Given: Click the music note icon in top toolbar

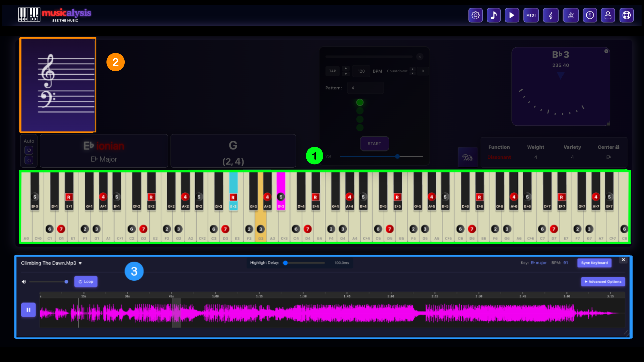Looking at the screenshot, I should (x=493, y=15).
